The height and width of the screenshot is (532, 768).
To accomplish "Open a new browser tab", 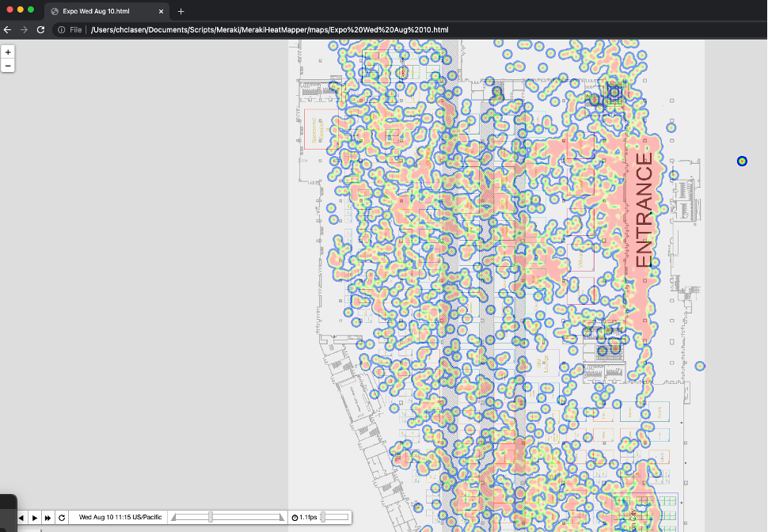I will click(x=181, y=11).
